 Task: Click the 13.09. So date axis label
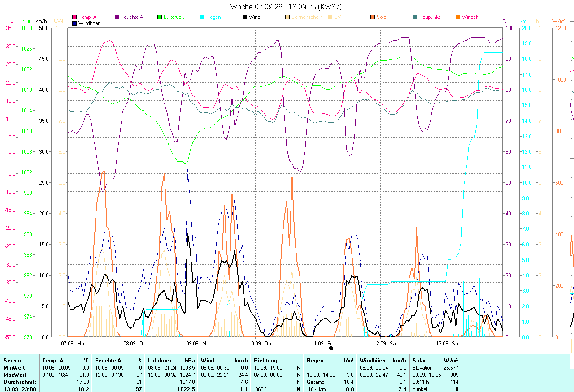pos(448,344)
